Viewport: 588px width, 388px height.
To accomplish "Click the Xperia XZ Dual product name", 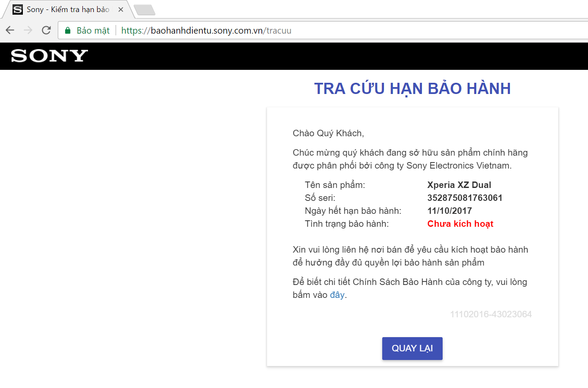I will tap(459, 185).
